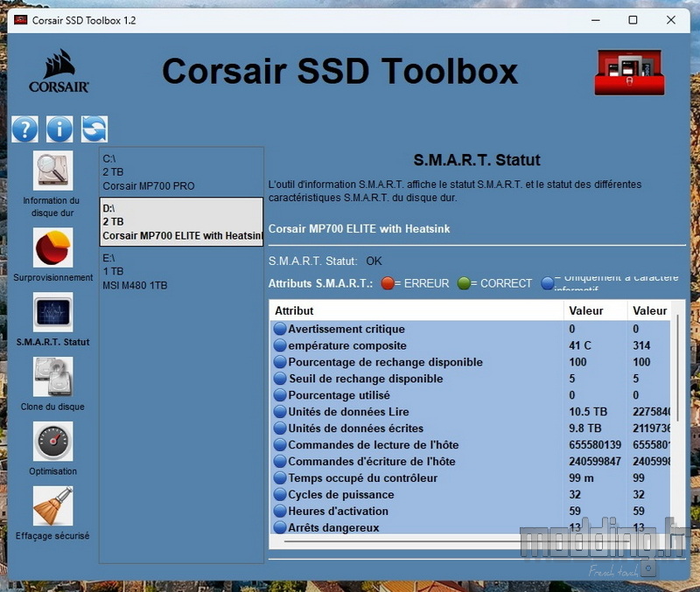Viewport: 700px width, 592px height.
Task: Click the Attribut column header
Action: [416, 310]
